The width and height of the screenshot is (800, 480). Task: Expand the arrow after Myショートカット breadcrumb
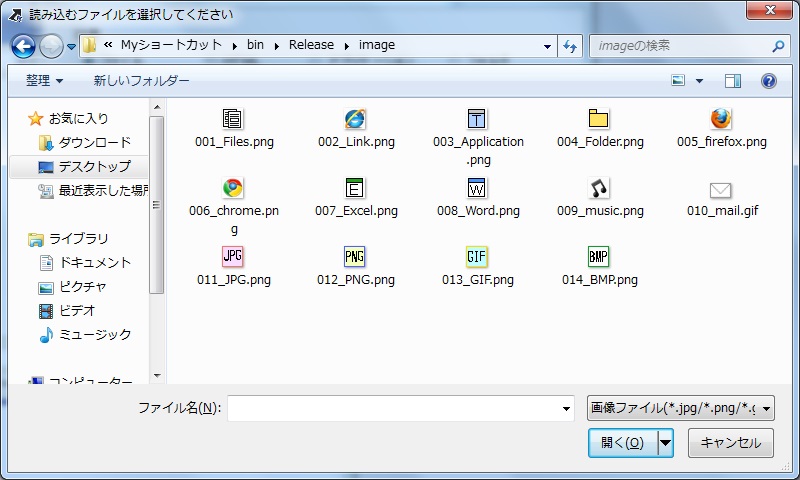[235, 46]
